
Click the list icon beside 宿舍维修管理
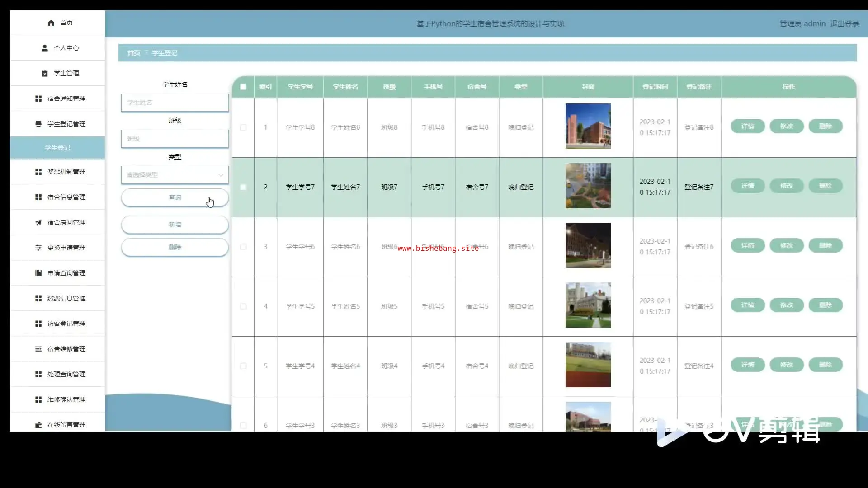tap(38, 349)
